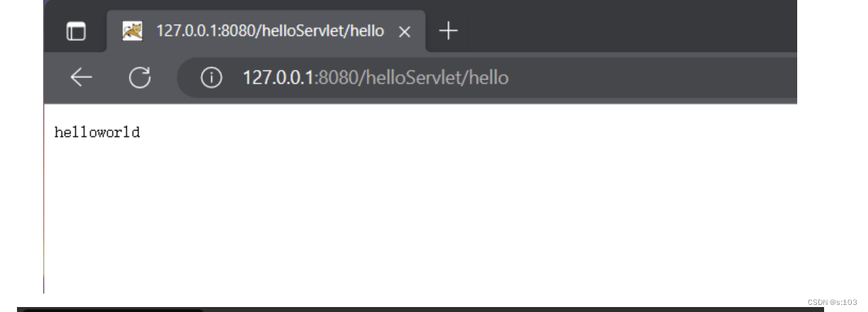Image resolution: width=868 pixels, height=312 pixels.
Task: Select the 127.0.0.1:8080/helloServlet/hello tab
Action: coord(266,31)
